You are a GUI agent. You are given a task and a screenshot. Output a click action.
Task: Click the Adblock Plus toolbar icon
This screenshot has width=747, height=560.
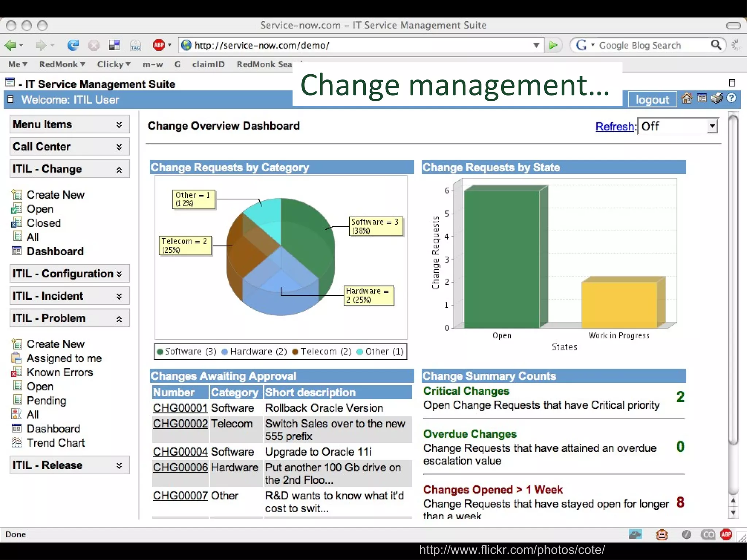(159, 45)
